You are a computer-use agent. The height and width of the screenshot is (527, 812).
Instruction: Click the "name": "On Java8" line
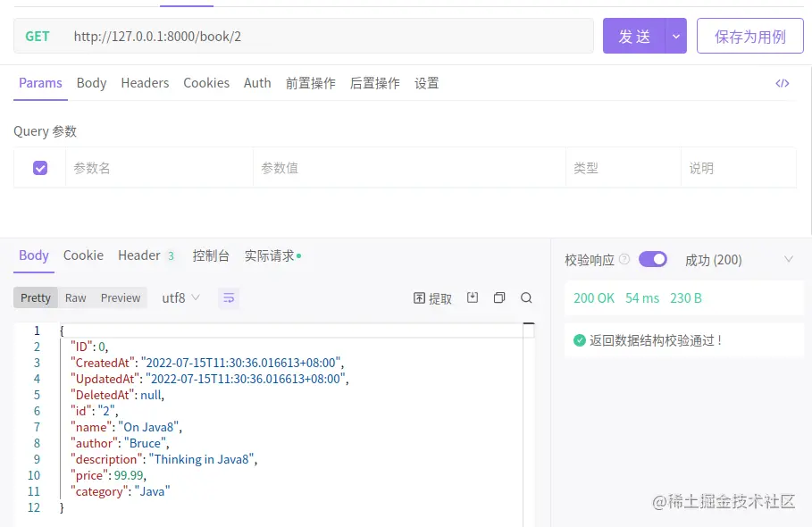click(126, 427)
